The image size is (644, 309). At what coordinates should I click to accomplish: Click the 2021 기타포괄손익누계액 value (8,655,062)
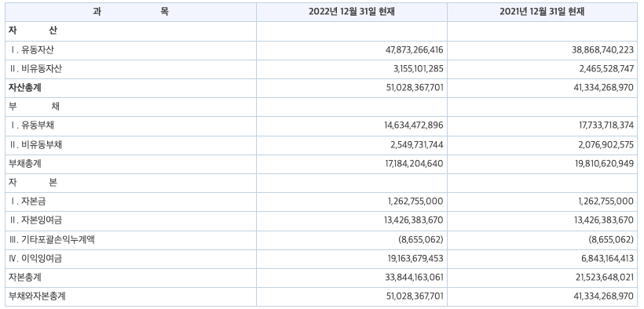pos(611,240)
